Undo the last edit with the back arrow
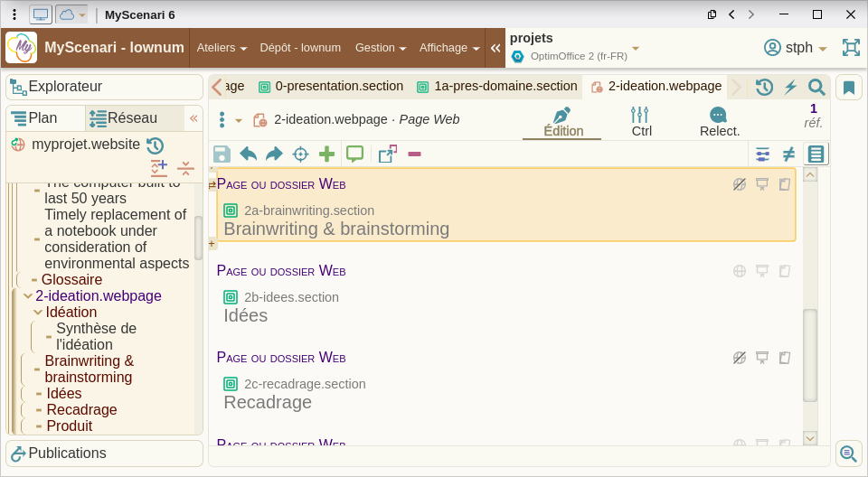868x477 pixels. [248, 154]
